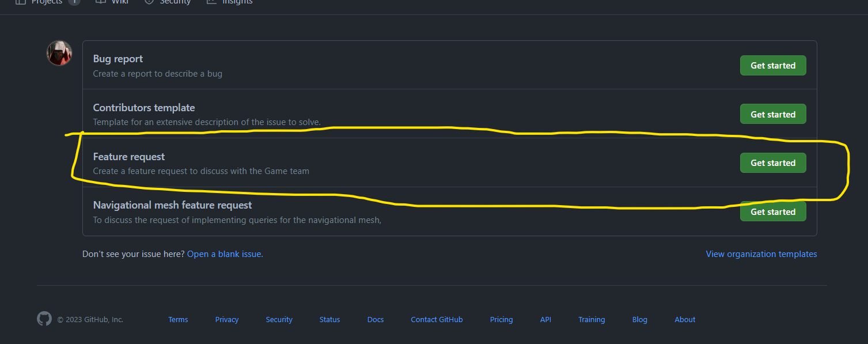Switch to the Wiki tab
868x344 pixels.
[x=112, y=2]
